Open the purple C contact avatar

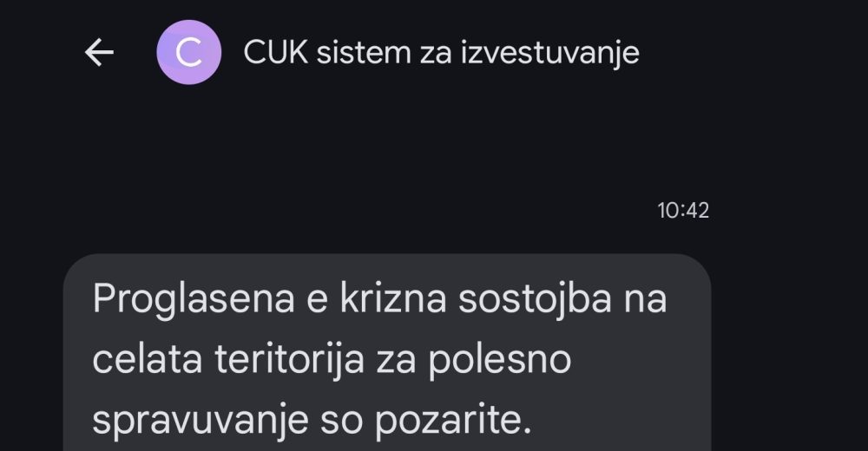(x=188, y=53)
